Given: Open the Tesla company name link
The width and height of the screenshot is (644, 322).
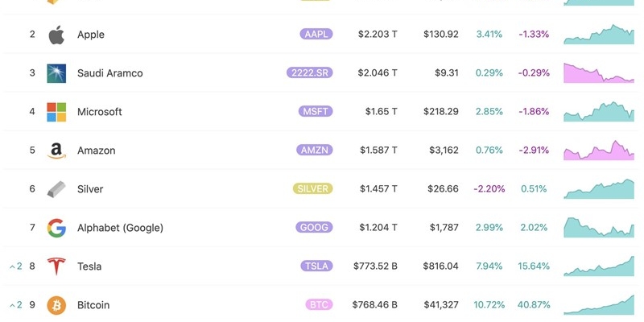Looking at the screenshot, I should coord(89,266).
